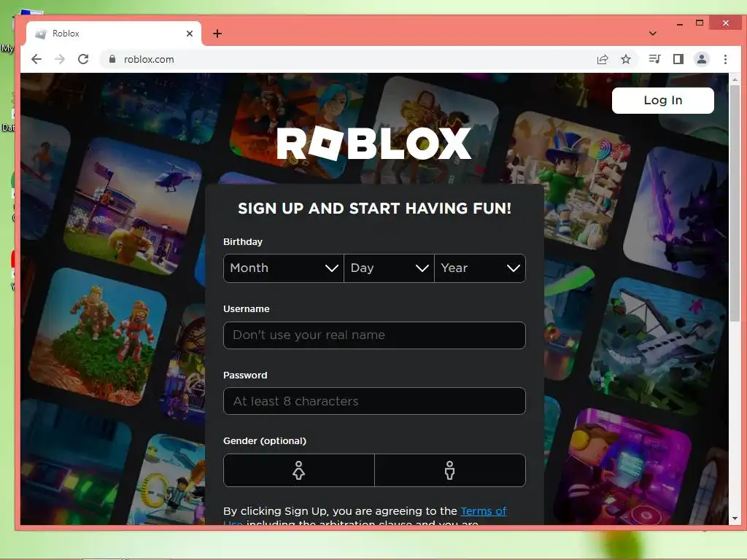Image resolution: width=747 pixels, height=560 pixels.
Task: Open the Year birthday dropdown
Action: coord(480,268)
